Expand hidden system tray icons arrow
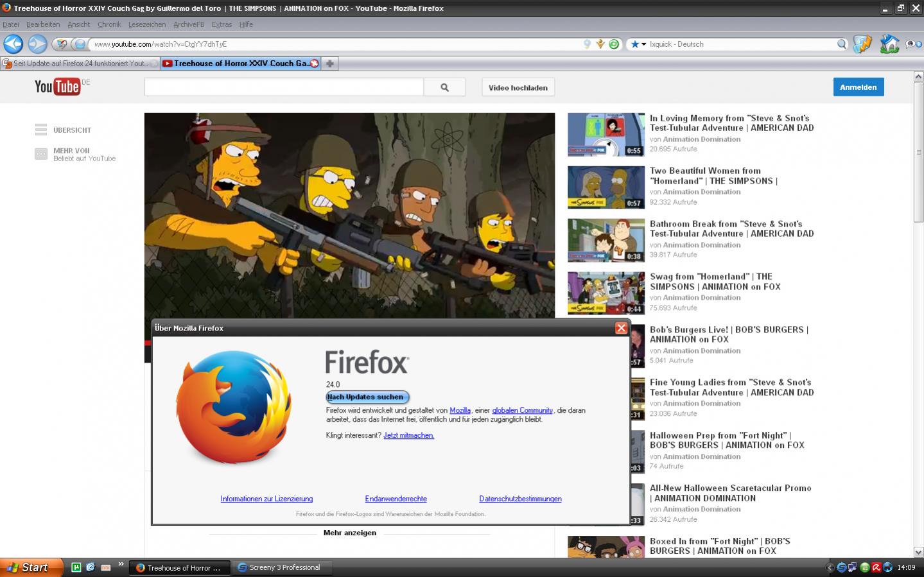 tap(829, 567)
